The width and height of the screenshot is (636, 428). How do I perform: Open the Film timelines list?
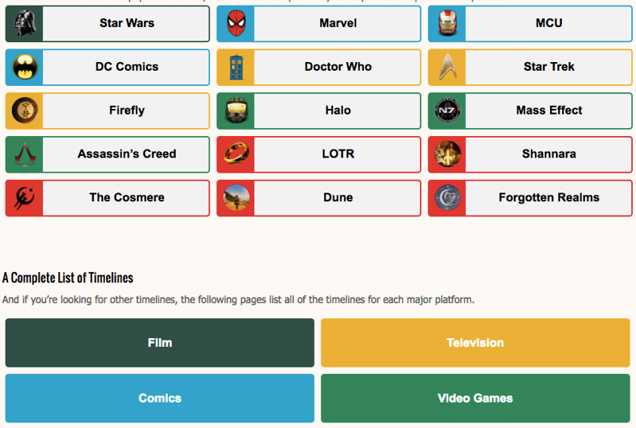click(x=159, y=343)
